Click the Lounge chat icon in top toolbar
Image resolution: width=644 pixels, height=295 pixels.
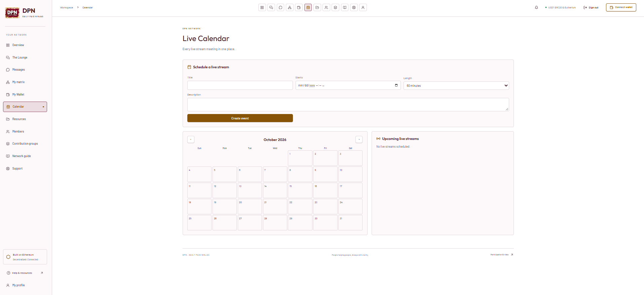click(271, 7)
